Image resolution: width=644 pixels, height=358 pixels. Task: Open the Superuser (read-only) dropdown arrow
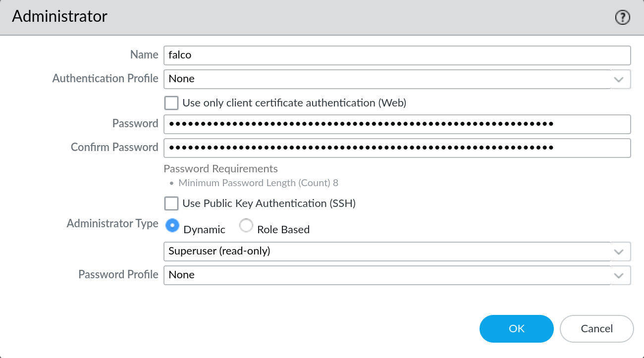click(x=618, y=252)
